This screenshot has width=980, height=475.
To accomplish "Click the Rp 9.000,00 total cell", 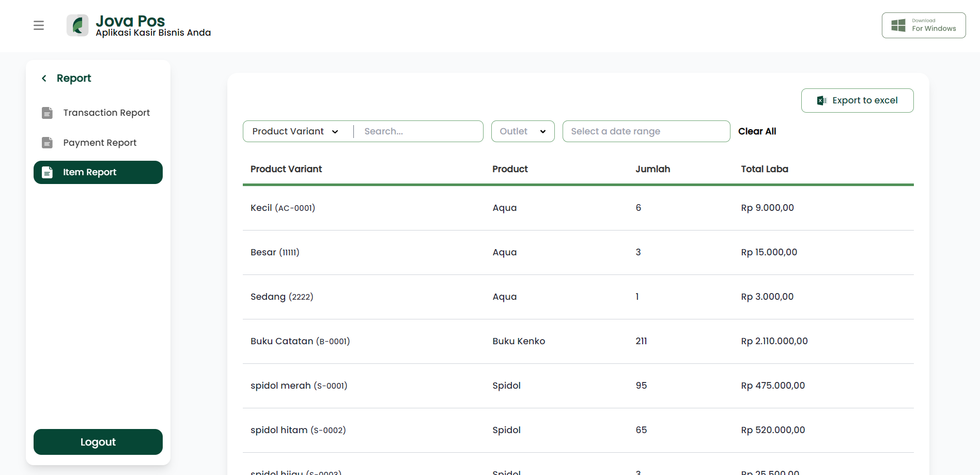I will point(768,208).
